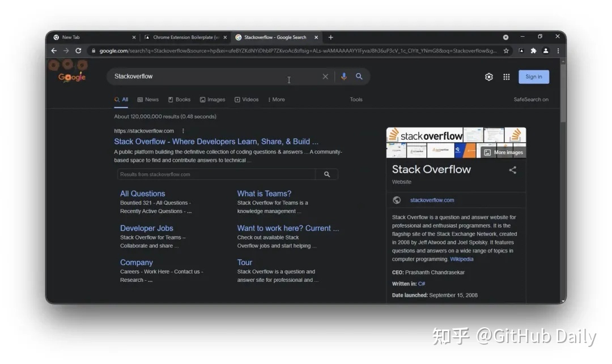The height and width of the screenshot is (364, 612).
Task: Open the Chrome extensions puzzle icon
Action: 533,50
